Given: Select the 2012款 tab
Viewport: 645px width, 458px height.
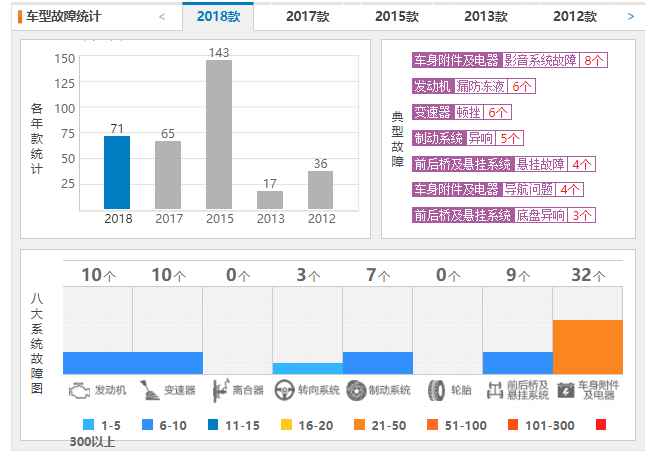Looking at the screenshot, I should [575, 16].
